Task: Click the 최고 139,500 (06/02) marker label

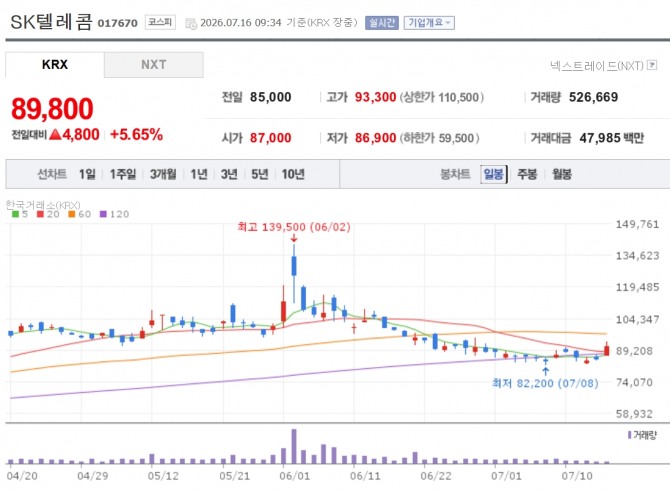Action: 294,227
